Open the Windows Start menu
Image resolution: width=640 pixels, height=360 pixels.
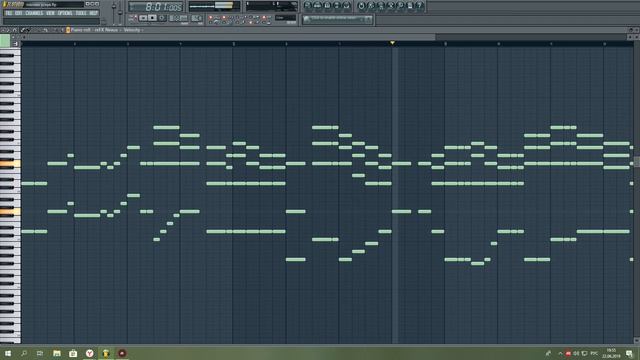point(8,353)
